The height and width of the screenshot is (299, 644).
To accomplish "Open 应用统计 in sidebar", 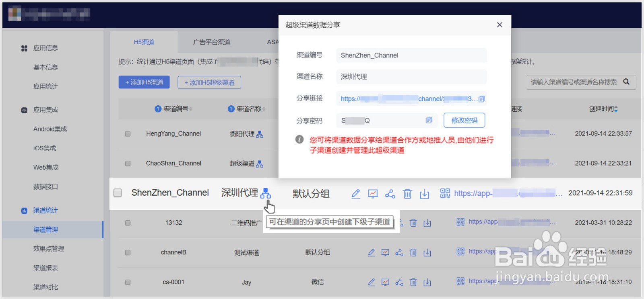I will 45,86.
